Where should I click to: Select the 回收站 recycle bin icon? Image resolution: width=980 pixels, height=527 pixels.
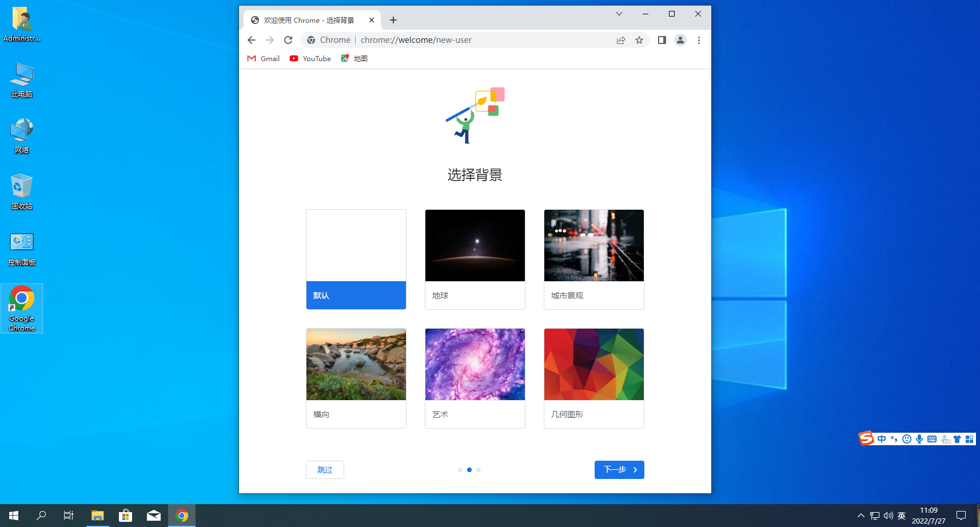tap(22, 193)
